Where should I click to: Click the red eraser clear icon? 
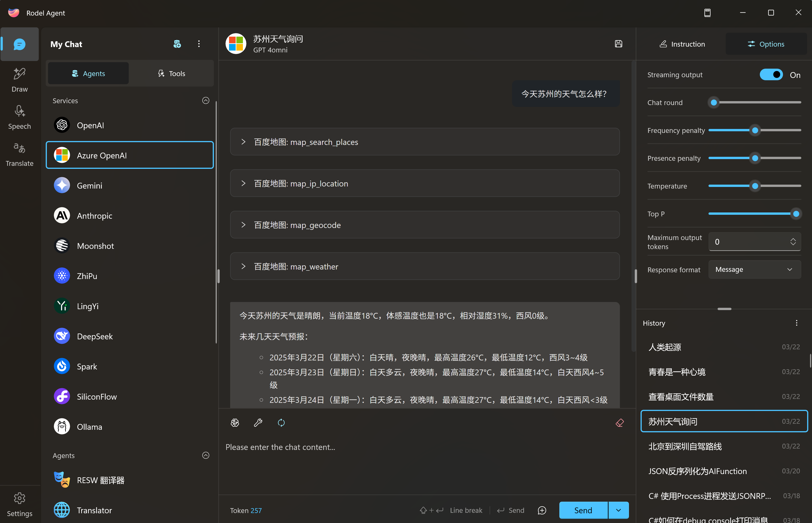coord(619,423)
